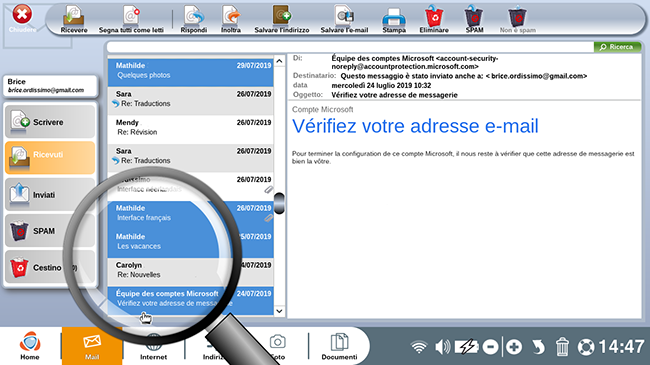Image resolution: width=650 pixels, height=365 pixels.
Task: Open Documenti from the bottom bar
Action: click(x=339, y=346)
